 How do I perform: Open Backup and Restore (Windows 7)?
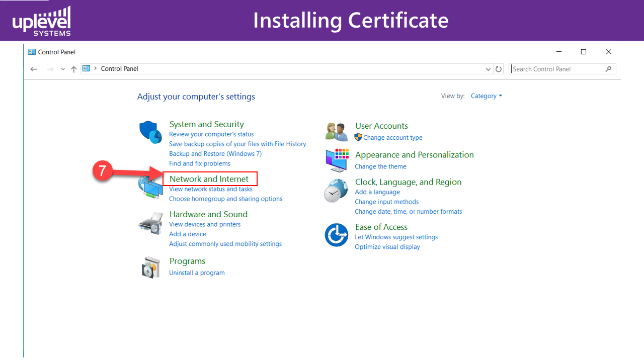(215, 154)
